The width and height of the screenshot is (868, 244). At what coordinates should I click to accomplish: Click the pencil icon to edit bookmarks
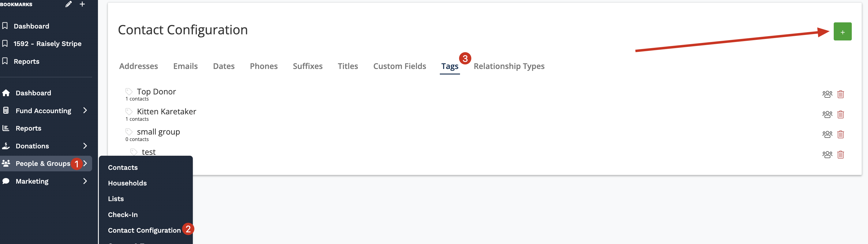pyautogui.click(x=68, y=4)
